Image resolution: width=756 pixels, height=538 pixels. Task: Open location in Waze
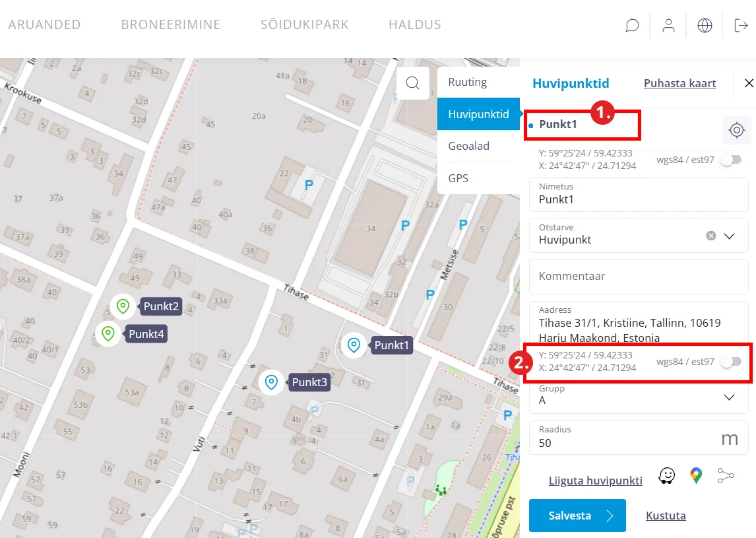pos(667,476)
